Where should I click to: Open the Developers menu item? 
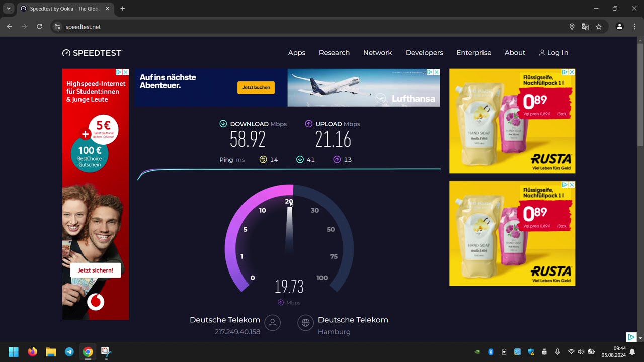(x=424, y=53)
